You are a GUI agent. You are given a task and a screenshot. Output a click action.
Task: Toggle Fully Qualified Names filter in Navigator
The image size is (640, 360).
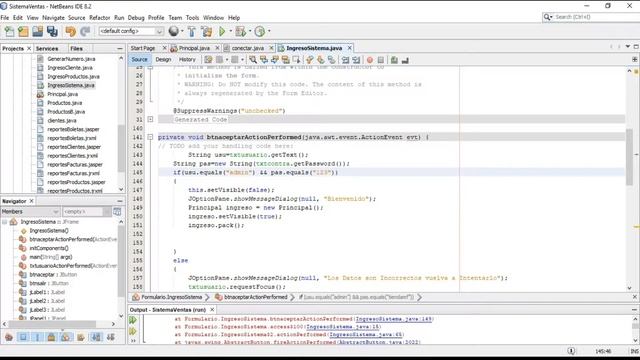(x=81, y=337)
